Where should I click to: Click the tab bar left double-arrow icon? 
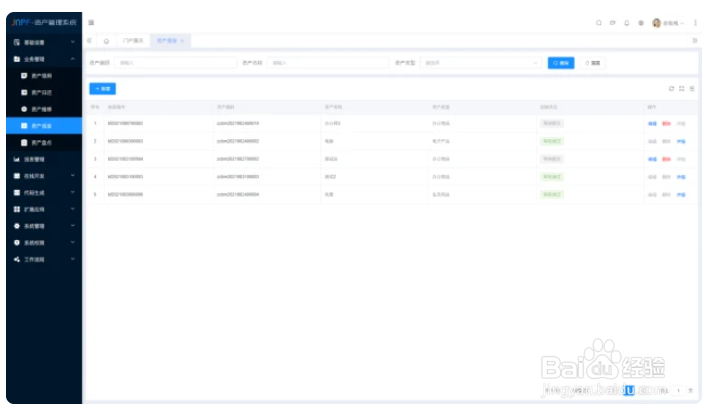click(89, 40)
